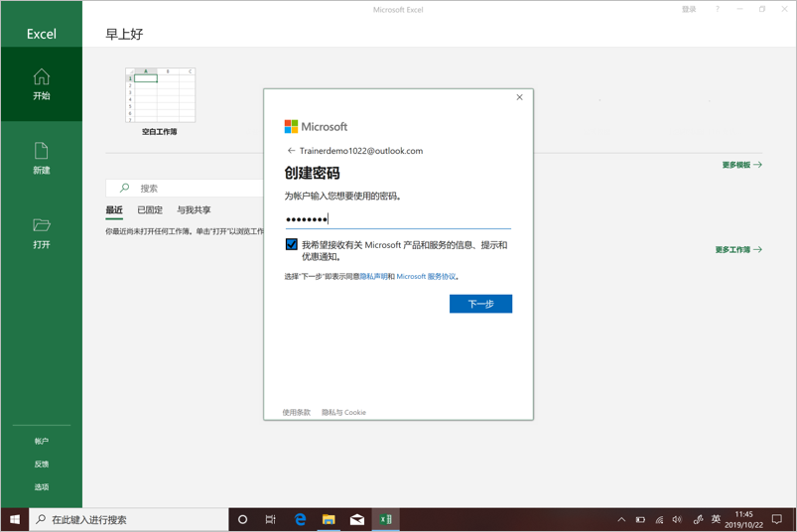
Task: Open Options (选项) in sidebar
Action: tap(41, 486)
